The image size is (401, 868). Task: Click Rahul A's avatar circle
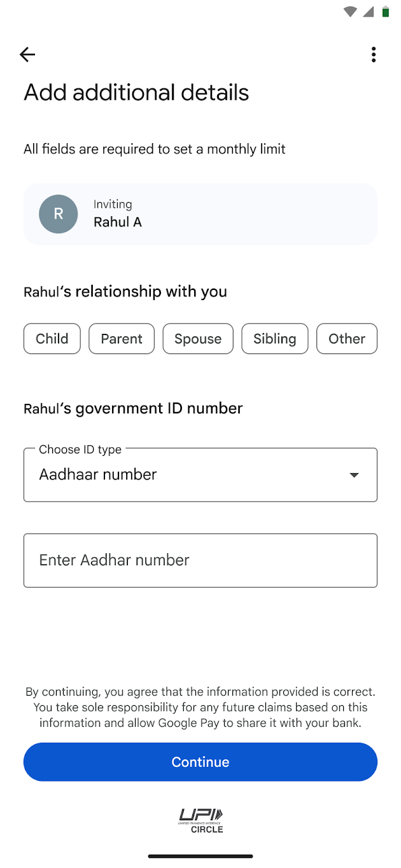58,214
